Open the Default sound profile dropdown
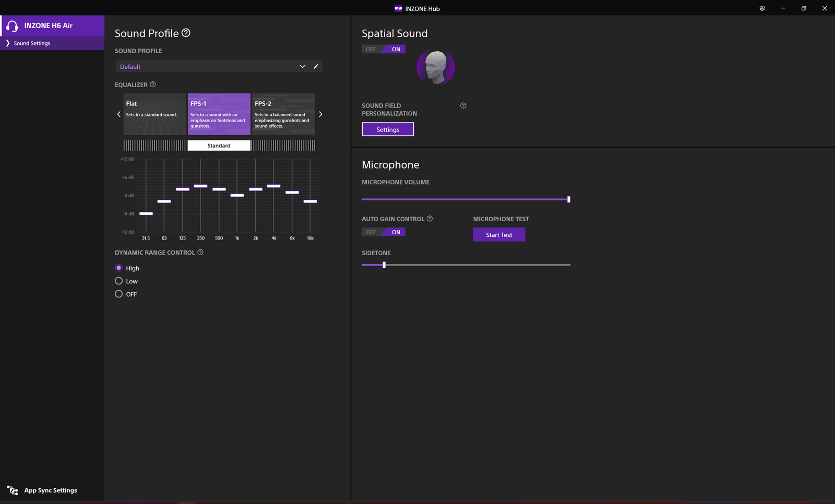This screenshot has height=504, width=835. pos(212,67)
